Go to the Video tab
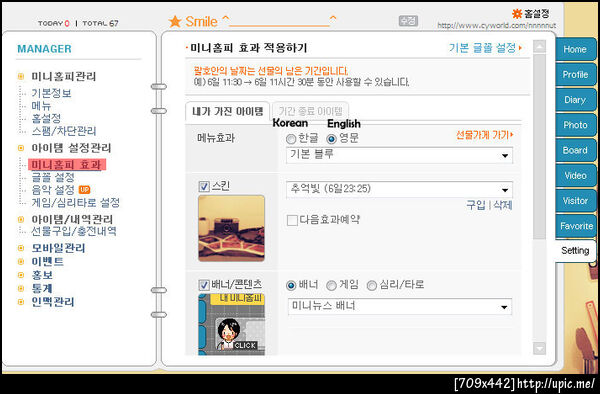This screenshot has width=600, height=394. [575, 176]
